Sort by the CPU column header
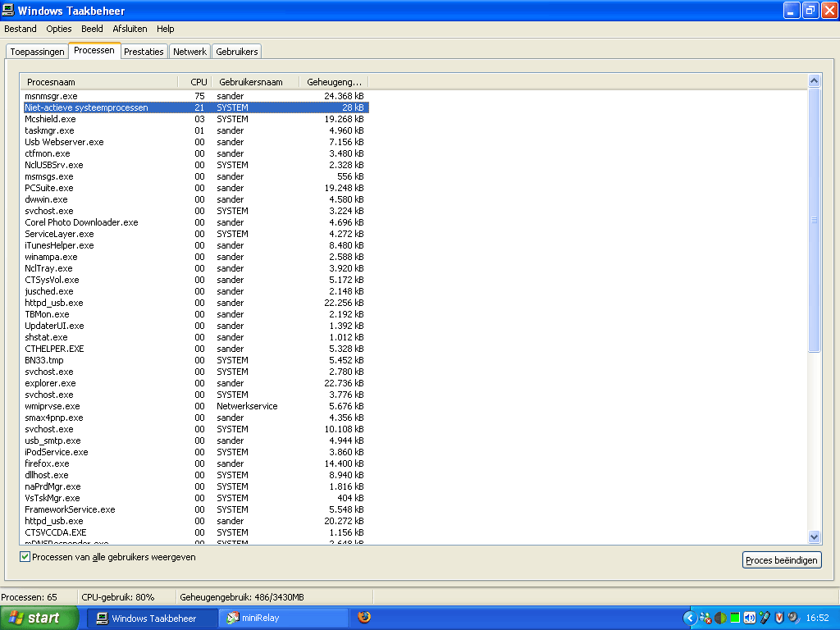The height and width of the screenshot is (630, 840). (195, 82)
